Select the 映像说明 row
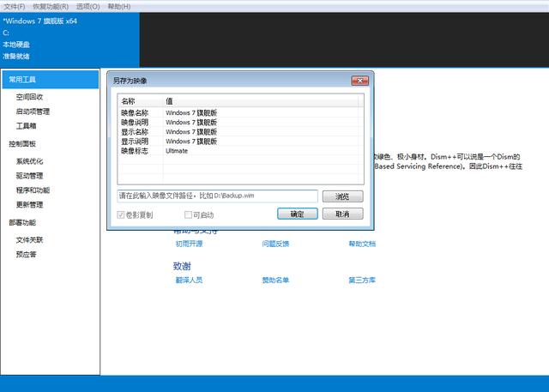Screen dimensions: 549x392 click(x=238, y=122)
